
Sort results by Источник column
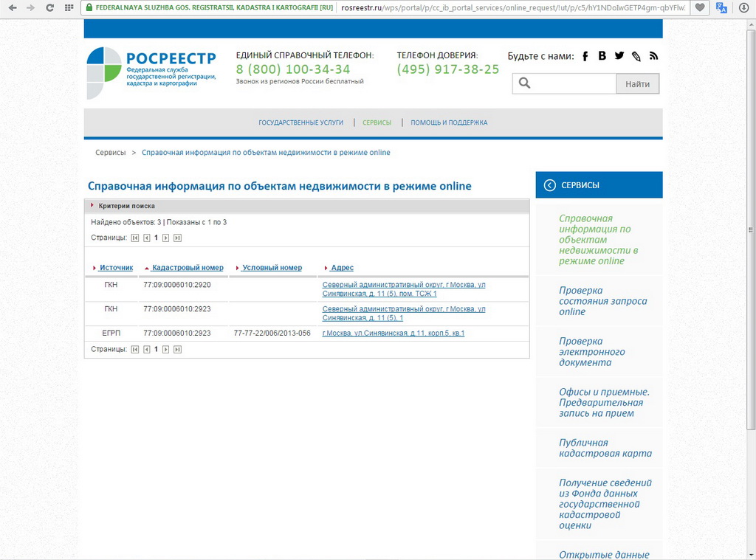pos(116,268)
